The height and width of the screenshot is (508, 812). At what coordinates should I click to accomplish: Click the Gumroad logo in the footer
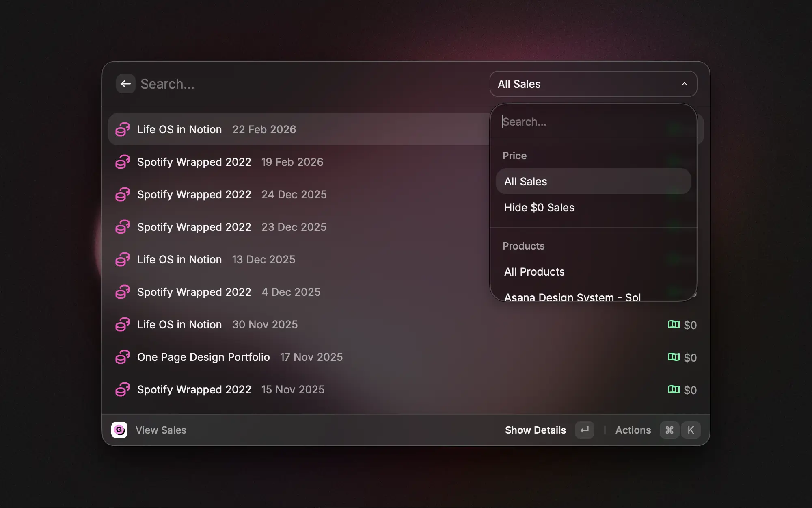point(119,430)
